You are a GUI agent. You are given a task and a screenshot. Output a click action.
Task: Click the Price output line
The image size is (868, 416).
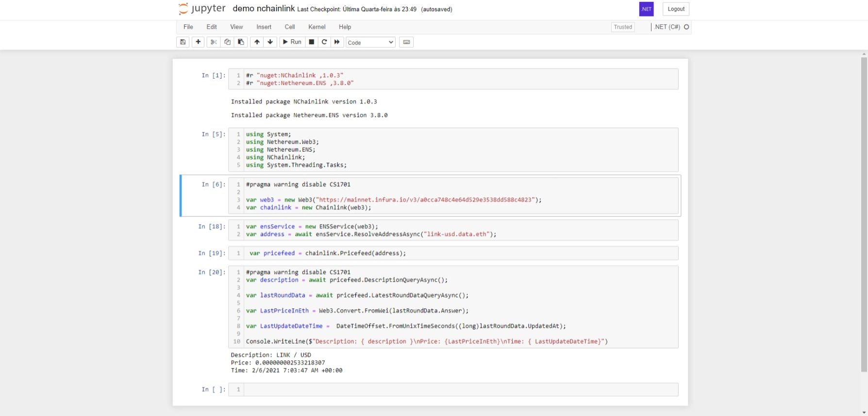coord(278,363)
